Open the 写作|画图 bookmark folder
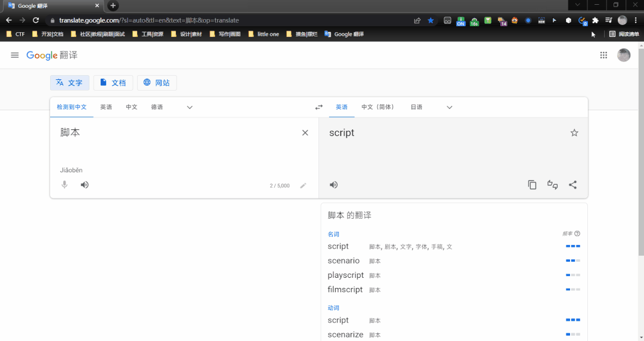The image size is (644, 341). pos(225,34)
